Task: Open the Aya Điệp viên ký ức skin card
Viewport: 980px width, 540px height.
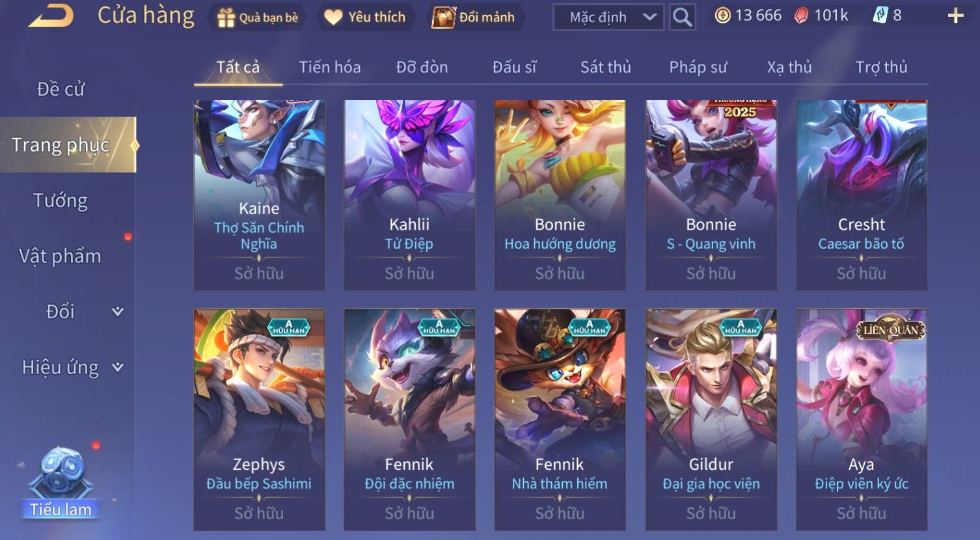Action: click(x=862, y=420)
